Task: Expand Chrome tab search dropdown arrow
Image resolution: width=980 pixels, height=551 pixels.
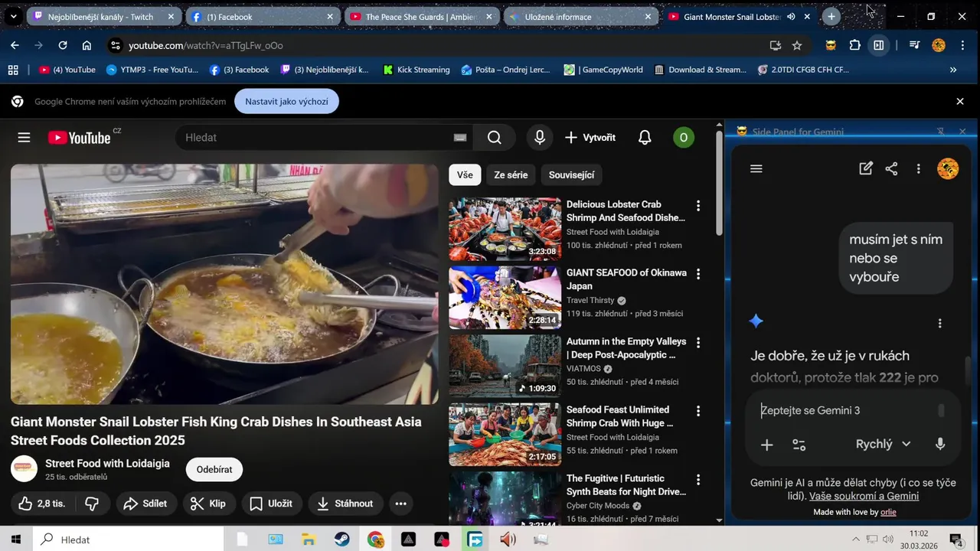Action: click(x=13, y=16)
